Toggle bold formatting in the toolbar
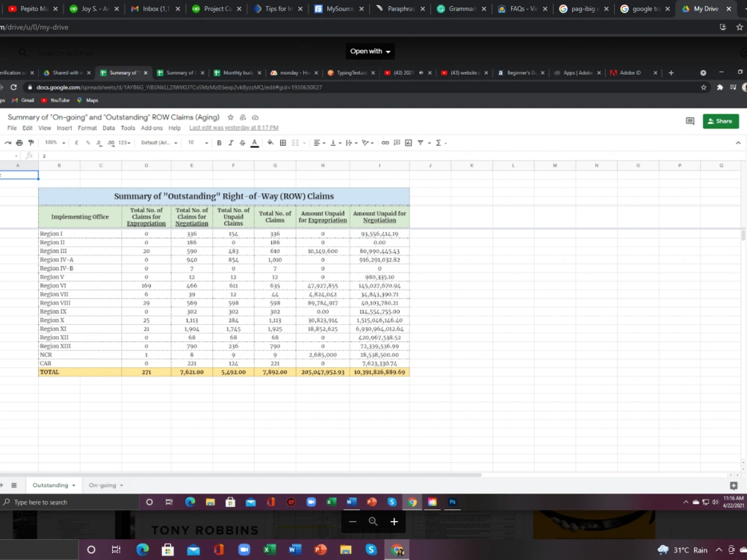 tap(219, 143)
